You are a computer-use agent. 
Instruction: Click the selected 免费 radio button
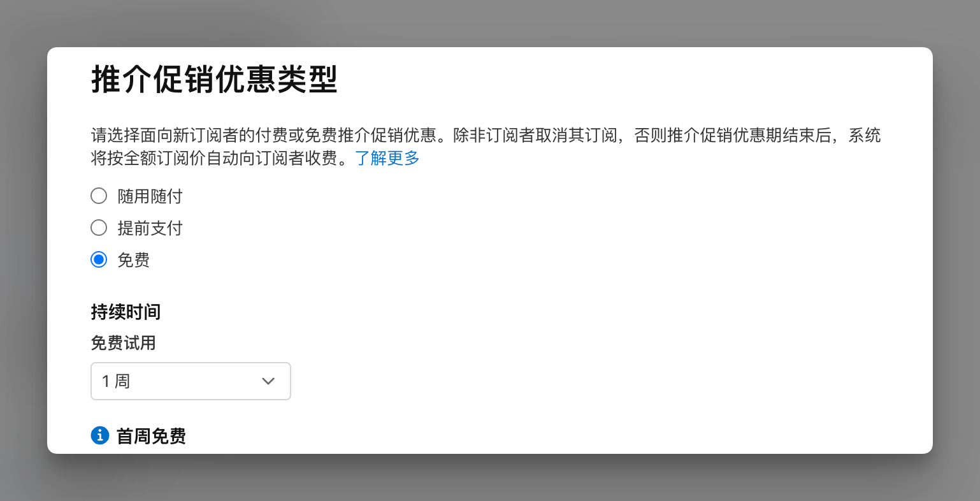99,259
